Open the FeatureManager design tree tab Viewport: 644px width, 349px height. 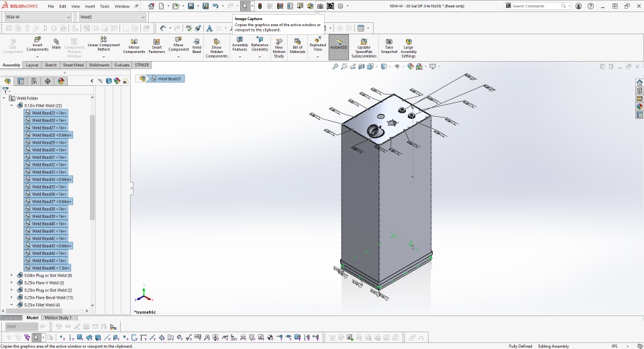point(7,81)
